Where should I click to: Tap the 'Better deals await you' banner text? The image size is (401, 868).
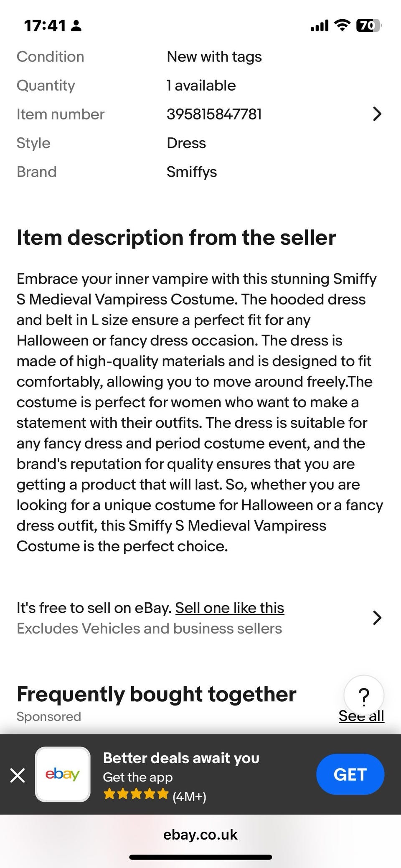pos(181,758)
